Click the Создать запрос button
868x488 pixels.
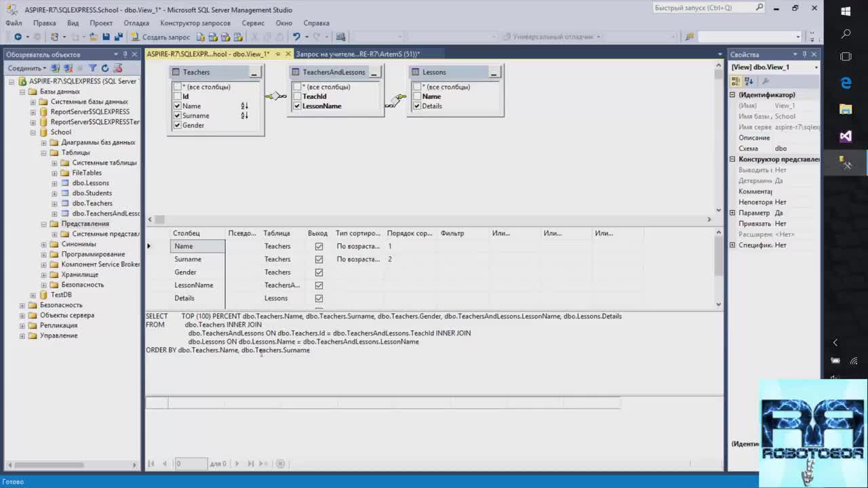click(161, 37)
